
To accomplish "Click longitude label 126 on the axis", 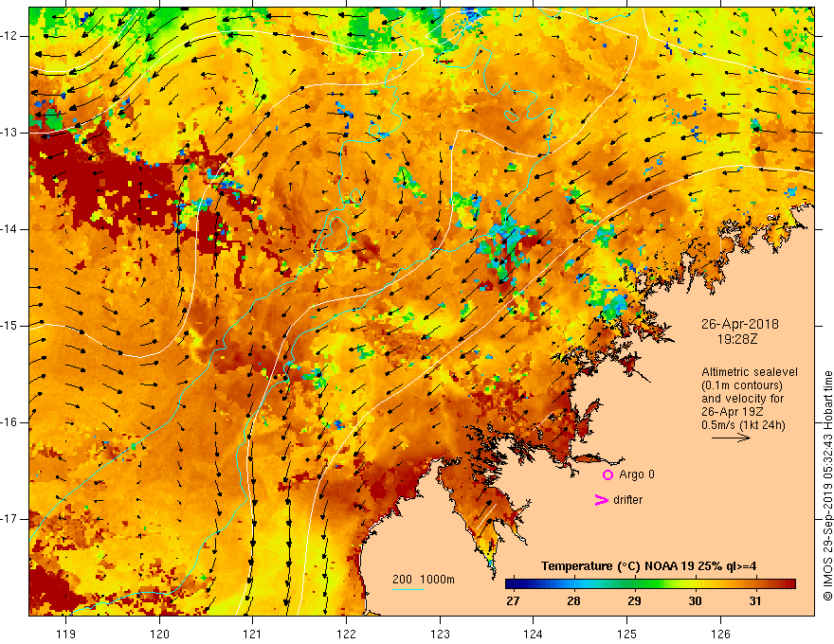I will point(720,634).
